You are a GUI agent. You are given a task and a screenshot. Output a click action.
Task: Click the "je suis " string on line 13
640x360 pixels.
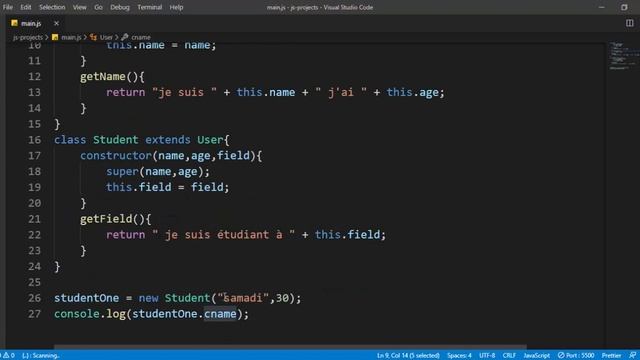(184, 92)
